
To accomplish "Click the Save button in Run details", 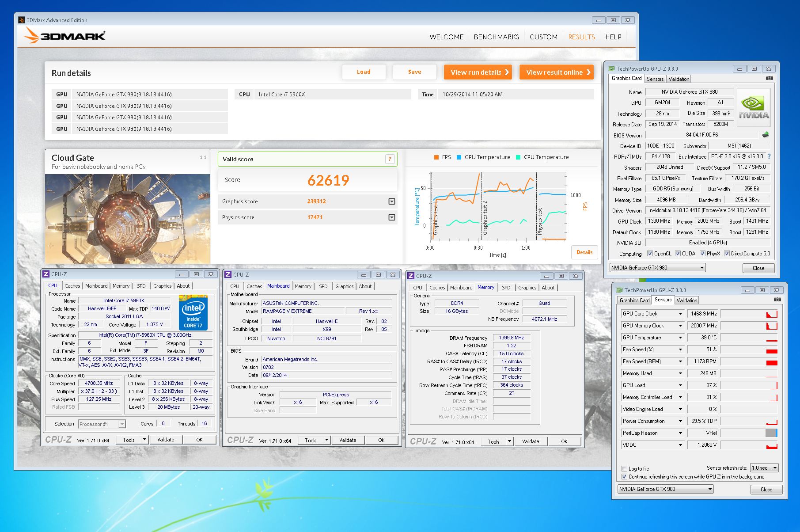I will [414, 72].
